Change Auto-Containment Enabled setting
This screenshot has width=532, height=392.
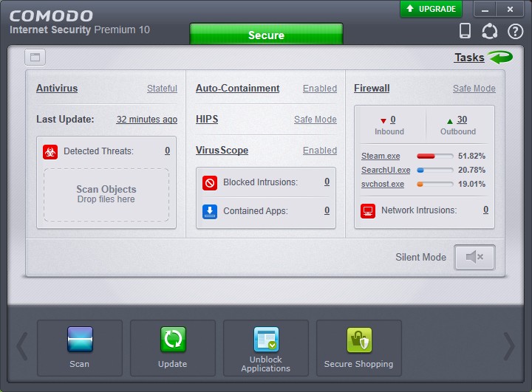(320, 89)
